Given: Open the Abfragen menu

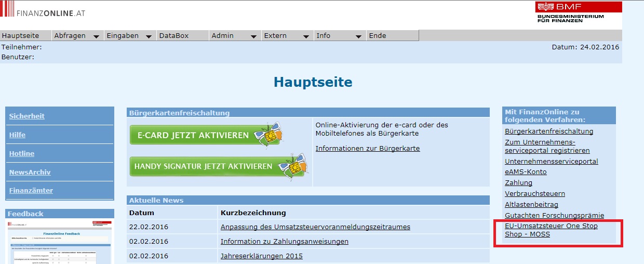Looking at the screenshot, I should click(x=70, y=35).
